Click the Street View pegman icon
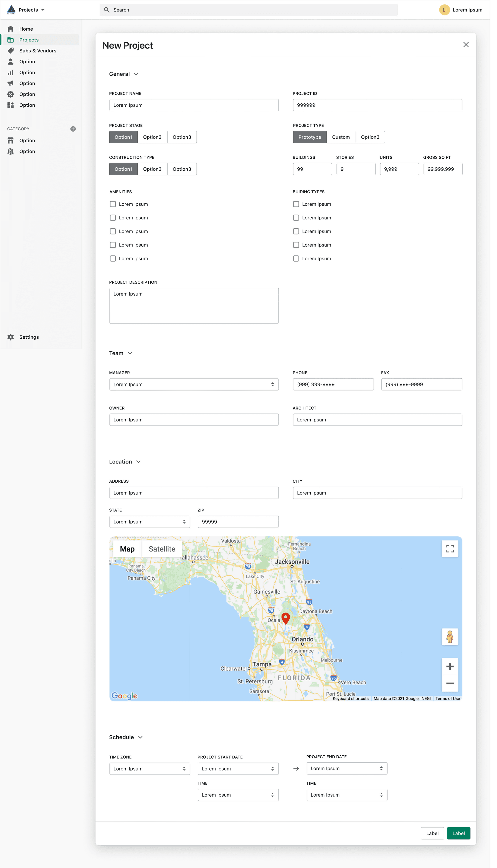 [x=450, y=637]
